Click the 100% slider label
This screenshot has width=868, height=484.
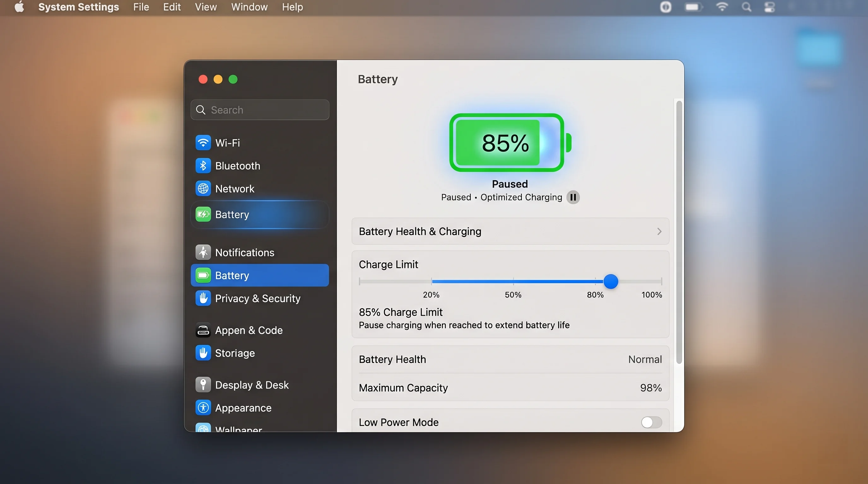pos(651,295)
